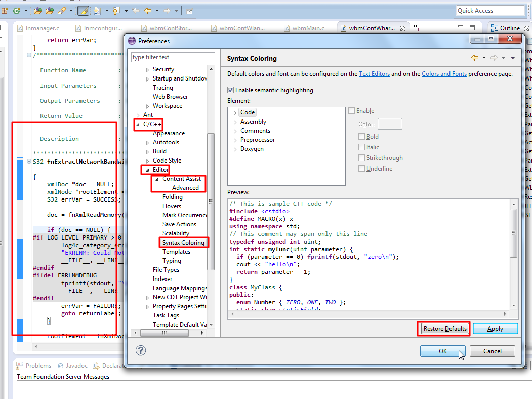532x399 pixels.
Task: Click the Search flashlight toolbar icon
Action: click(62, 11)
